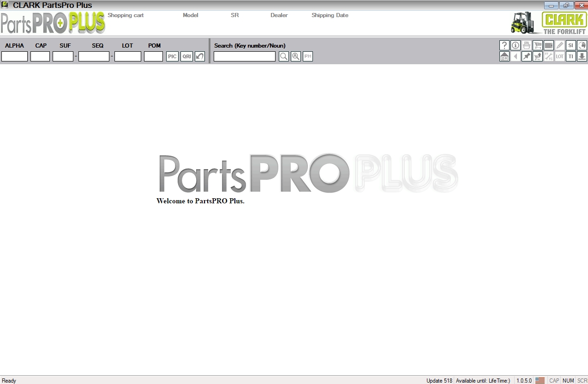
Task: Click the back arrow toolbar icon
Action: pos(516,56)
